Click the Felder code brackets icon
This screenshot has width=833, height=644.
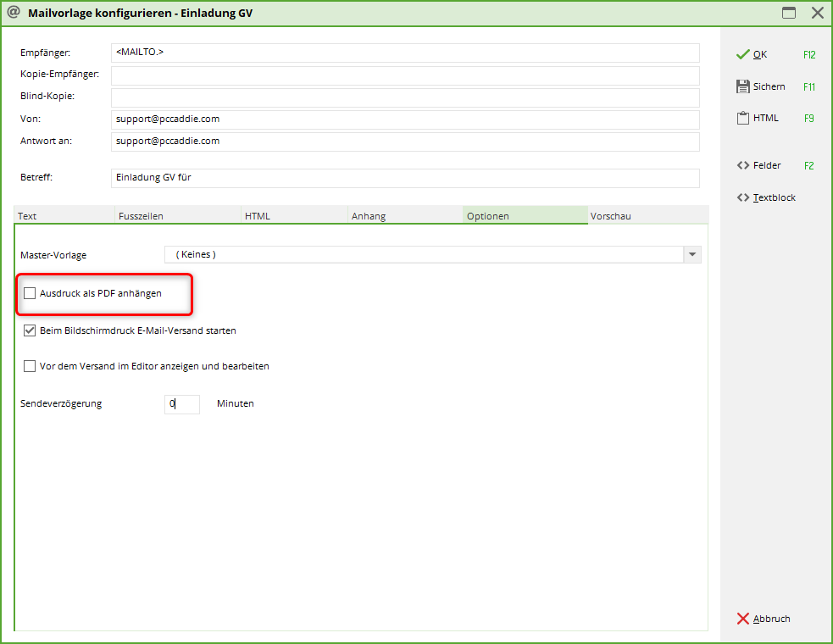[x=742, y=166]
